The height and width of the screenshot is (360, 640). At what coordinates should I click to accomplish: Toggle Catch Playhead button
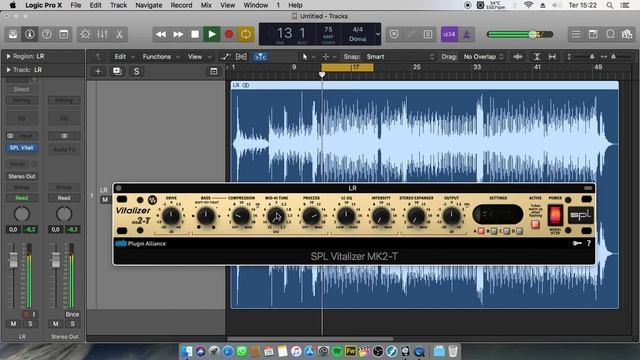tap(260, 57)
